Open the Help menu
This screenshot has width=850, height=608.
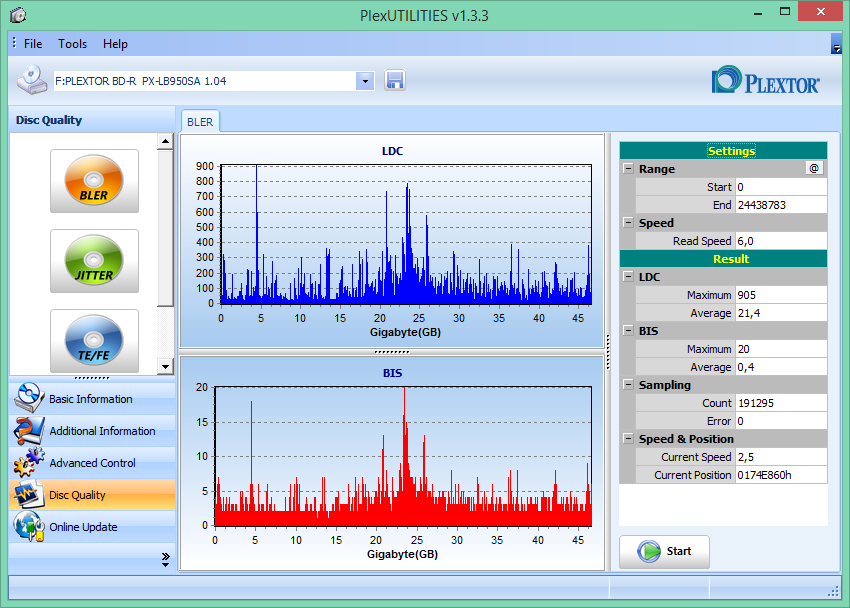pos(115,44)
